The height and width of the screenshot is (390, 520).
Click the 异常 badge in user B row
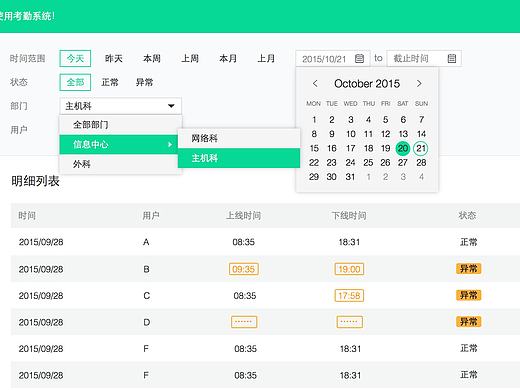468,269
